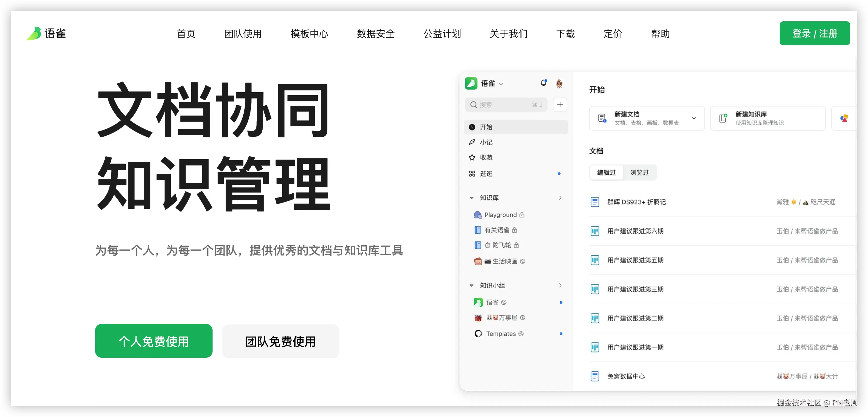Click the 个人免费使用 button
Screen dimensions: 868x417
pos(154,341)
